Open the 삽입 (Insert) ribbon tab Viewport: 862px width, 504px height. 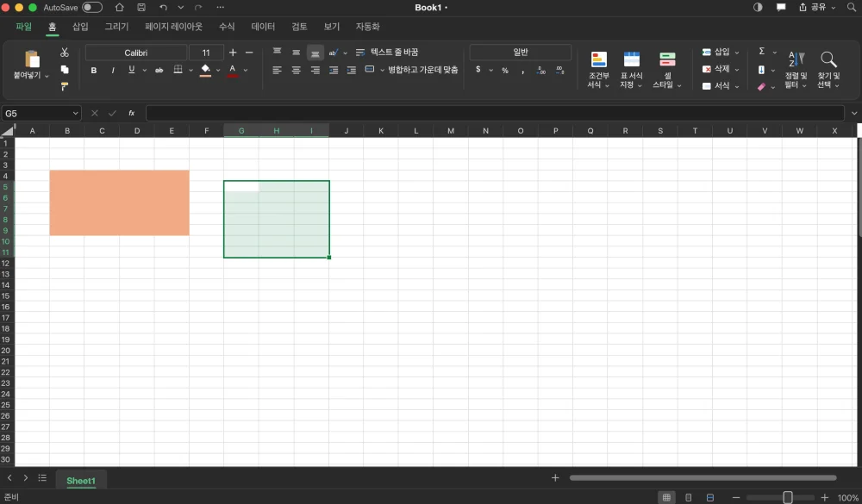pyautogui.click(x=80, y=27)
